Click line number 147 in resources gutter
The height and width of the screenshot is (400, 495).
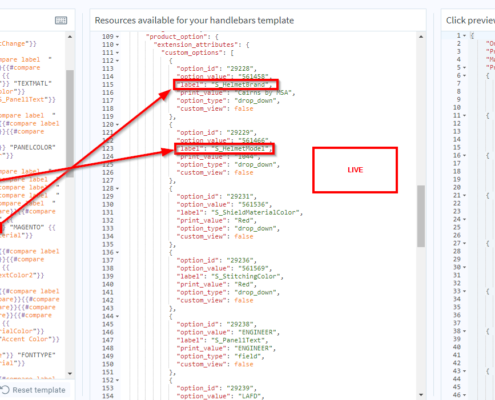108,340
